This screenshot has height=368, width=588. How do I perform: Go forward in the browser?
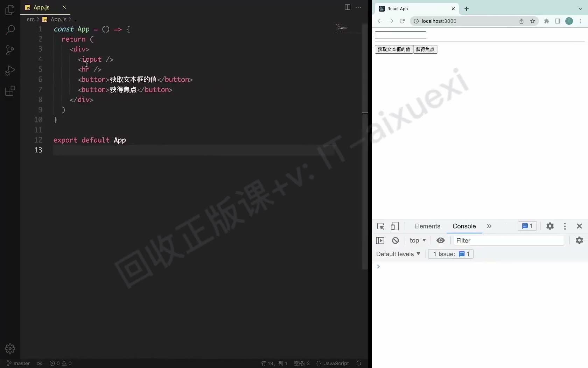pyautogui.click(x=391, y=21)
